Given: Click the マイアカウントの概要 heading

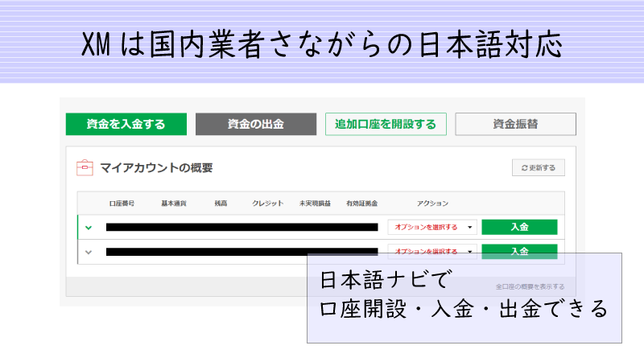Looking at the screenshot, I should pyautogui.click(x=156, y=168).
